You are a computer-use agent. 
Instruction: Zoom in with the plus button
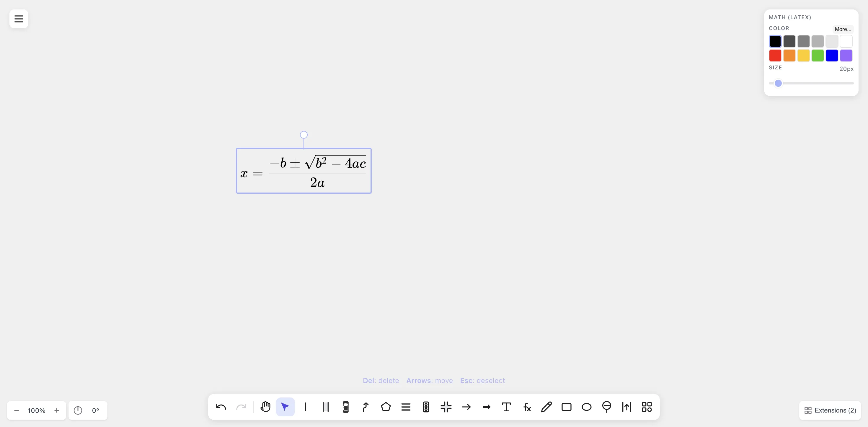pyautogui.click(x=57, y=410)
